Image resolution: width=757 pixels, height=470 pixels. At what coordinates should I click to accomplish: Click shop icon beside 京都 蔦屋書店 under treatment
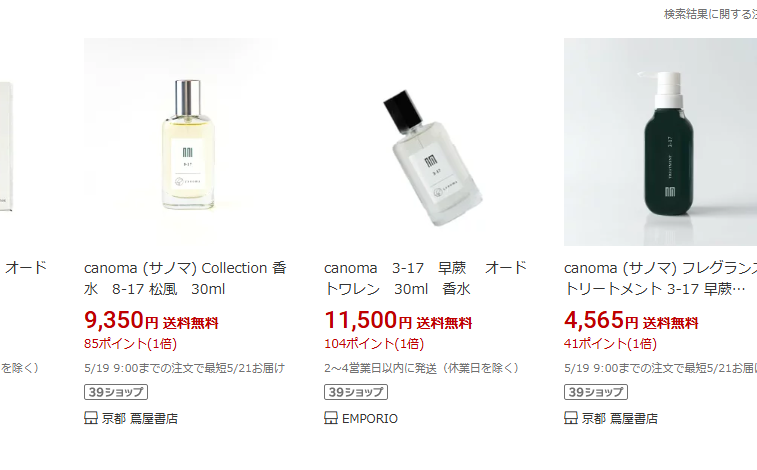571,418
